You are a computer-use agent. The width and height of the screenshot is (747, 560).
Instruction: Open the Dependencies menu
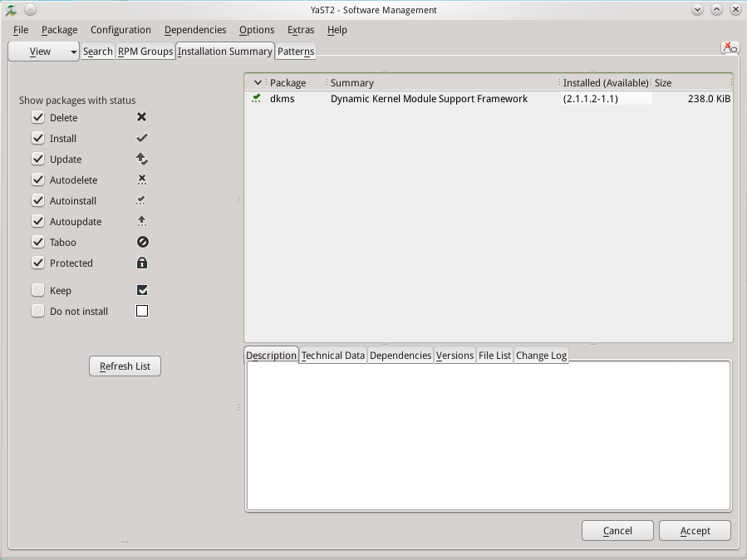click(x=195, y=30)
